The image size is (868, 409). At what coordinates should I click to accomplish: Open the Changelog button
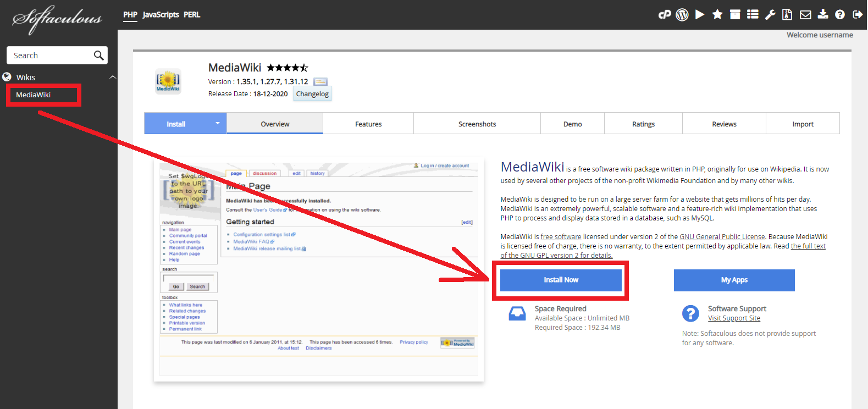click(312, 94)
